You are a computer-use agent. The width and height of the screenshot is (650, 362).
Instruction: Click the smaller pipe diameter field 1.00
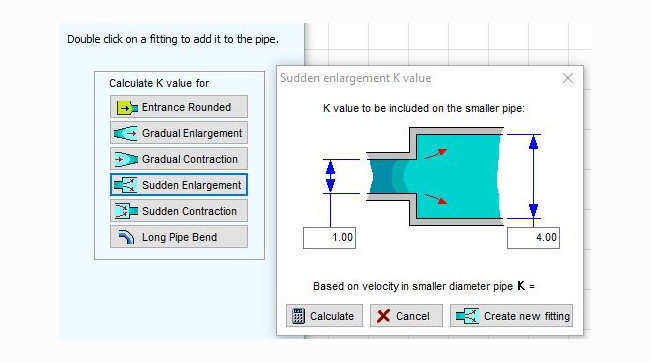tap(330, 238)
